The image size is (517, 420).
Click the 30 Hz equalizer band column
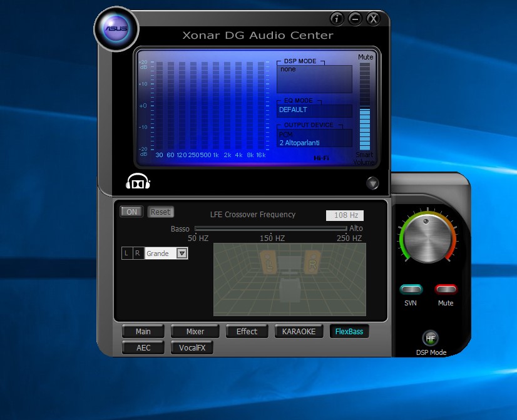(160, 106)
